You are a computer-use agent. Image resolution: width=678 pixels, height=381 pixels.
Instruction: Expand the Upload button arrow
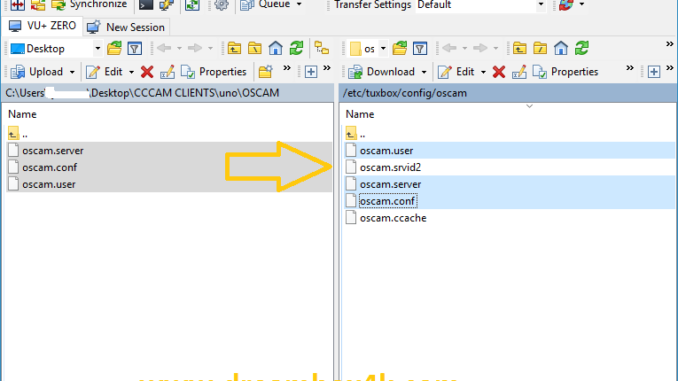click(72, 72)
